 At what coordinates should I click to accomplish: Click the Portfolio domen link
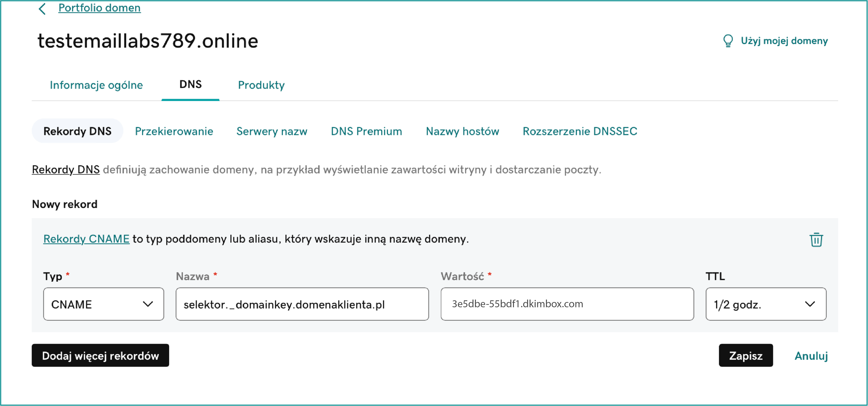pos(99,7)
